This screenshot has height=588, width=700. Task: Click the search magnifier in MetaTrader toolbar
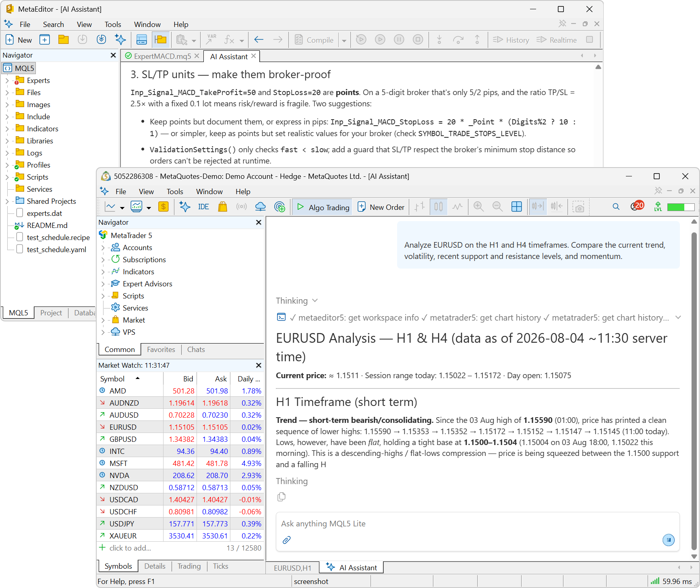pos(616,207)
